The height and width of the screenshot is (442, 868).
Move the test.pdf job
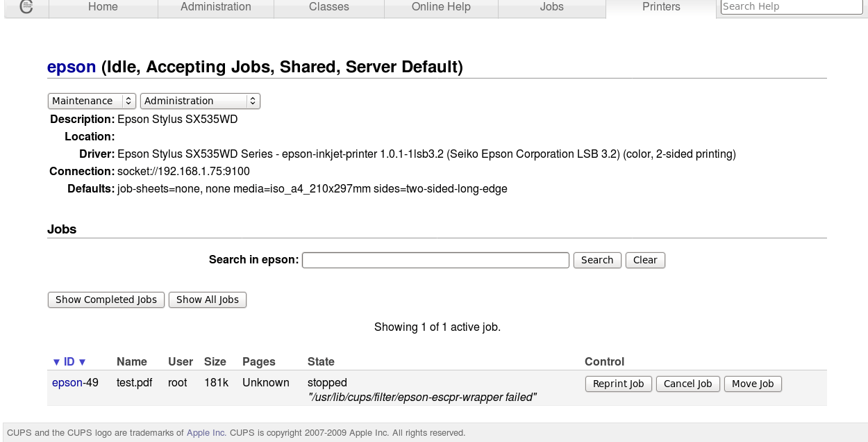coord(753,383)
